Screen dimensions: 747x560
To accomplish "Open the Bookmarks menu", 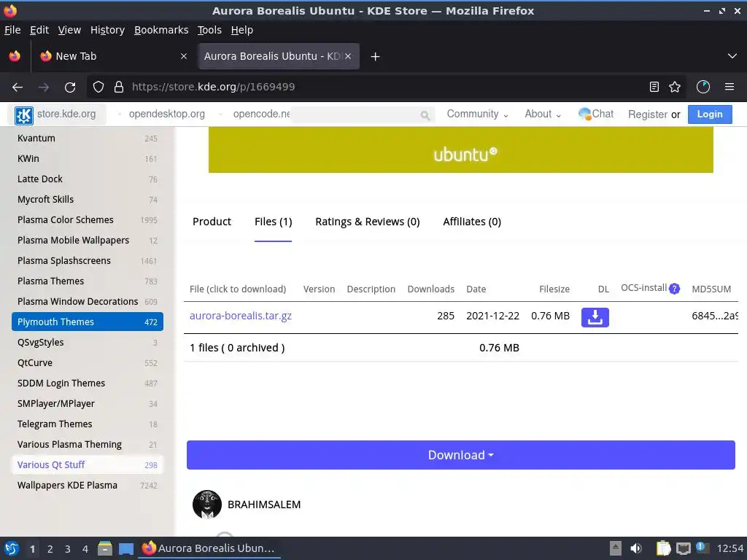I will (161, 30).
